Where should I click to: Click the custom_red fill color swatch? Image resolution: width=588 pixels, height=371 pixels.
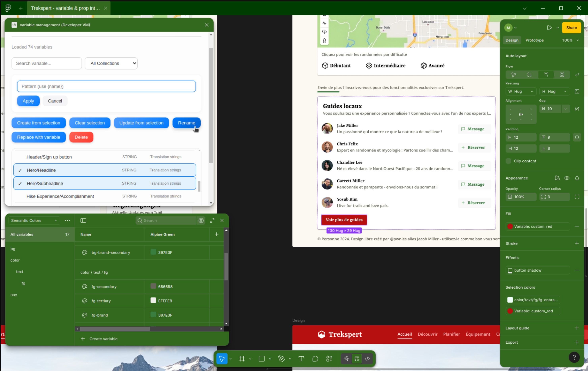(510, 226)
